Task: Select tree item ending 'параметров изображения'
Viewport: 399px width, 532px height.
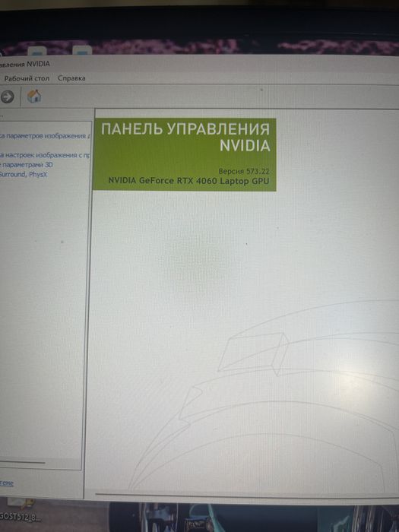Action: 44,136
